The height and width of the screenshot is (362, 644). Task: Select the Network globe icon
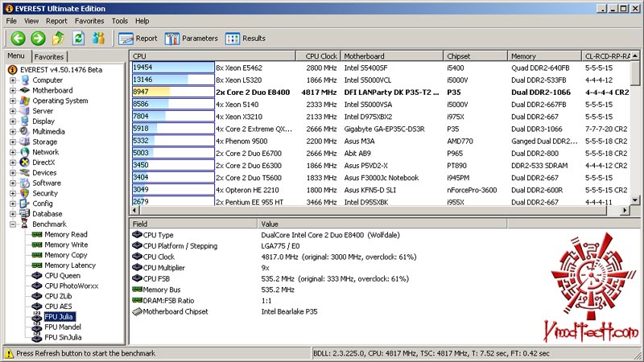pos(25,152)
